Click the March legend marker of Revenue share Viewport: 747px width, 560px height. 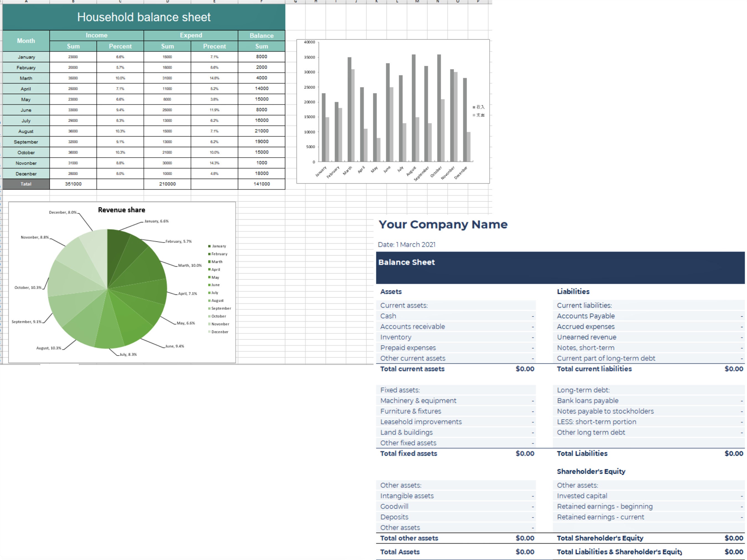click(x=209, y=262)
